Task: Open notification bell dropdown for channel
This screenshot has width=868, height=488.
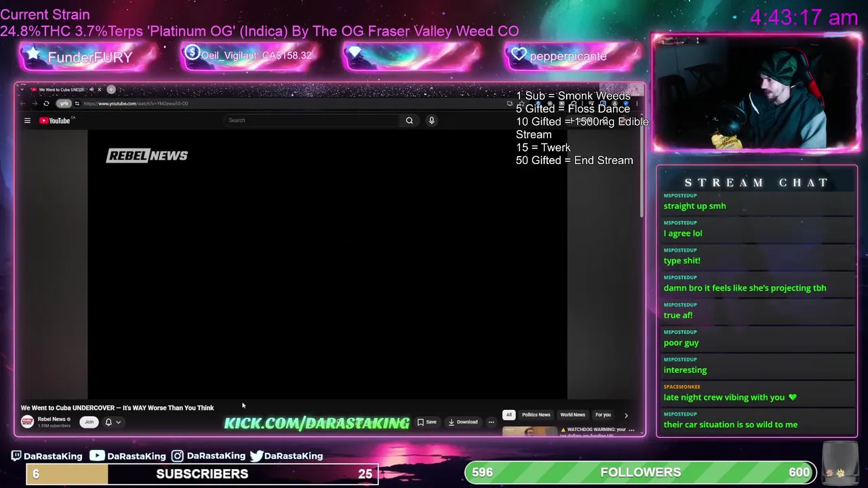Action: tap(113, 422)
